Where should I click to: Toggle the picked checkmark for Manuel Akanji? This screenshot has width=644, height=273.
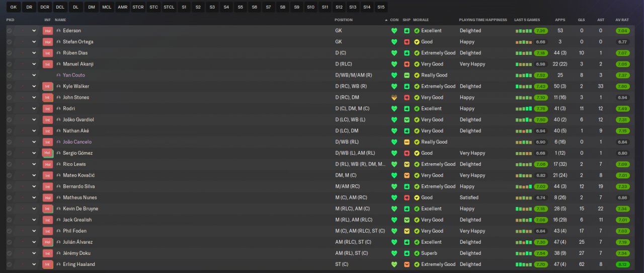(9, 64)
